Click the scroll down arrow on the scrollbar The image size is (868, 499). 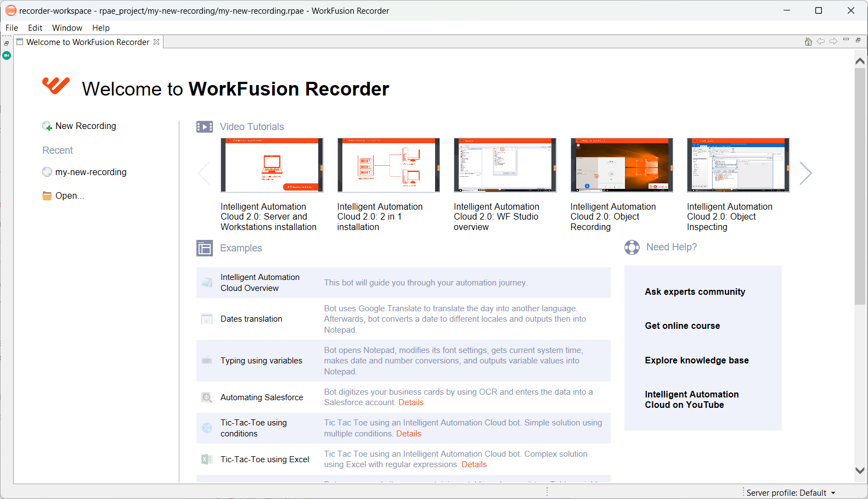[860, 470]
